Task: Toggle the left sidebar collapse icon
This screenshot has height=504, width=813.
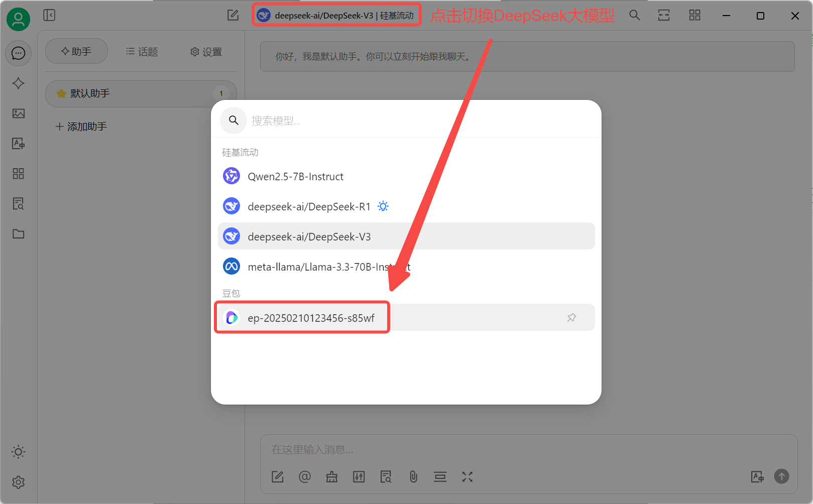Action: pyautogui.click(x=49, y=15)
